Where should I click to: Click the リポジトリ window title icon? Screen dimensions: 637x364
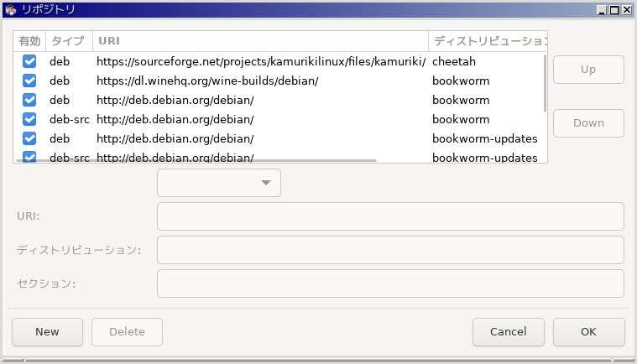click(11, 10)
